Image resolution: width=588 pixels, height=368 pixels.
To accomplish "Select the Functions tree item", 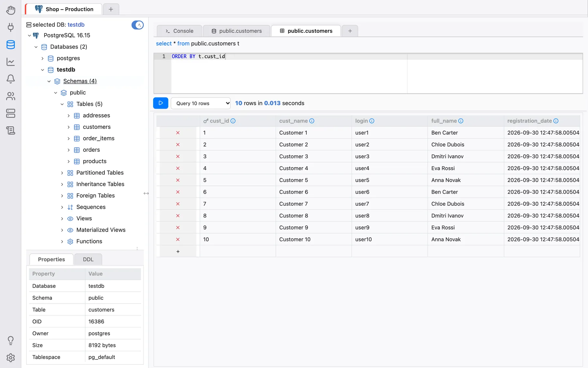I will [89, 241].
